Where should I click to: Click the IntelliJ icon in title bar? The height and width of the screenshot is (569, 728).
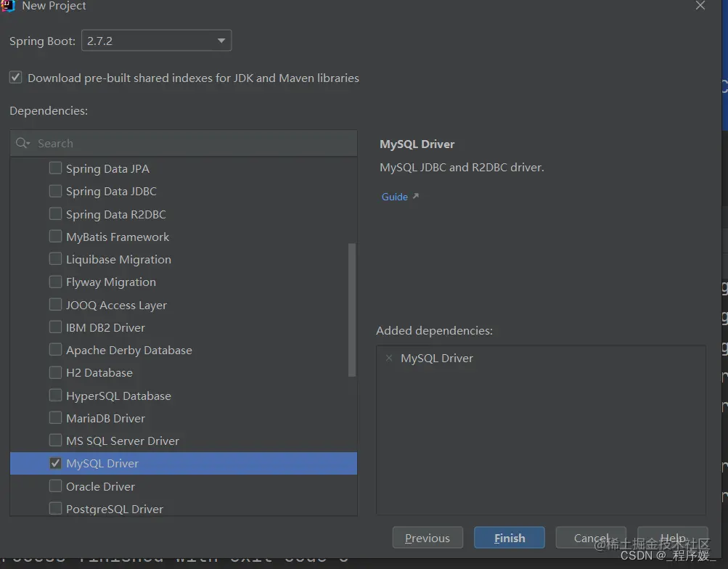(x=9, y=6)
